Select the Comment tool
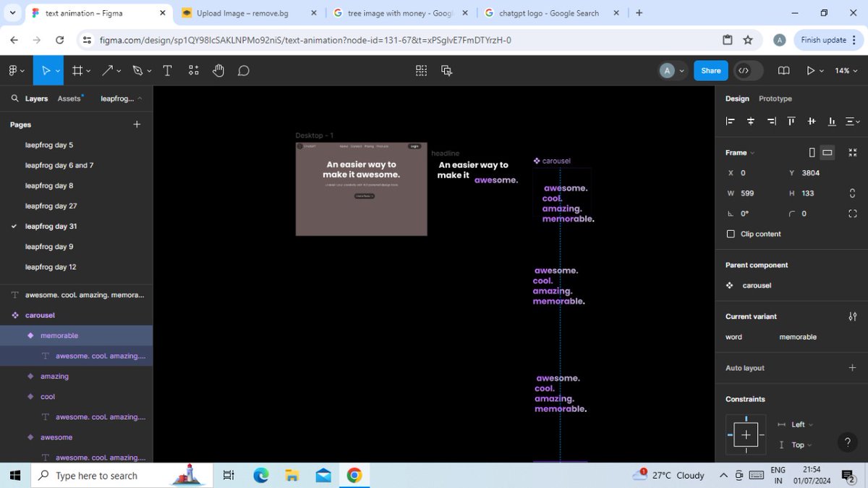 [244, 70]
